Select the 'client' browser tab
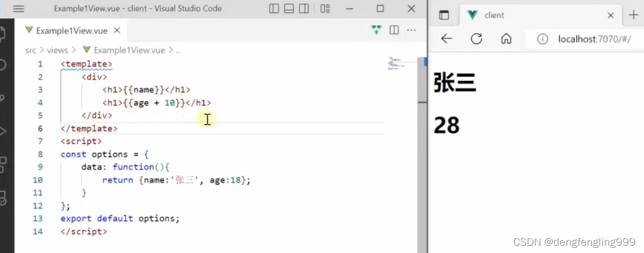 [x=540, y=15]
